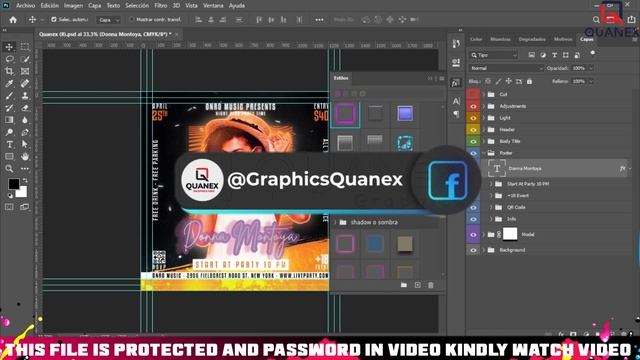Hide the Adjustments layer group
Viewport: 640px width, 360px height.
click(x=473, y=106)
